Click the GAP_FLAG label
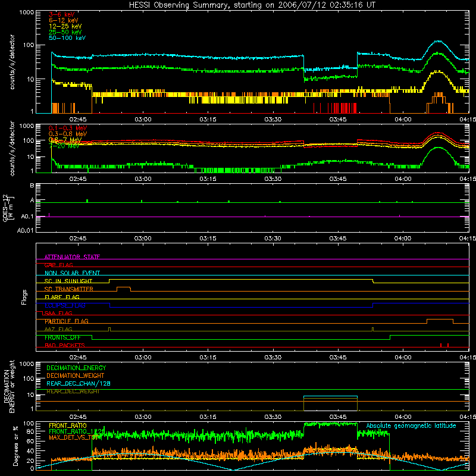Viewport: 476px width, 476px height. (58, 265)
